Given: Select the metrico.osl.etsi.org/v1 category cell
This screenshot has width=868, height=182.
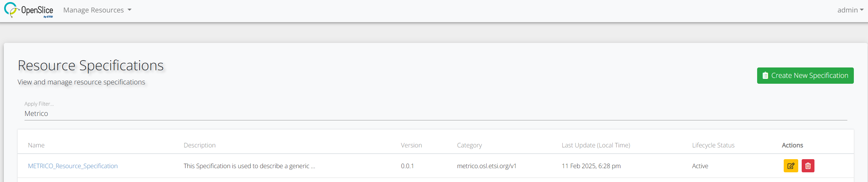Looking at the screenshot, I should 487,166.
